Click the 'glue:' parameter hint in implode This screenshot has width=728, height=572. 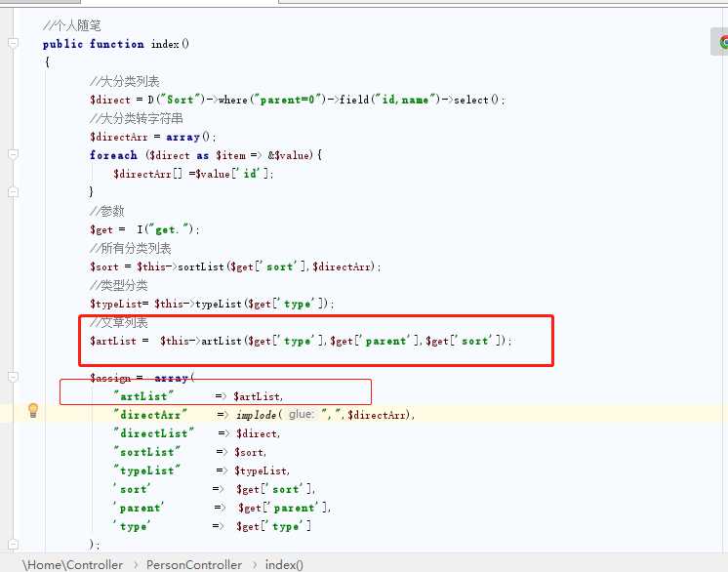[x=302, y=414]
